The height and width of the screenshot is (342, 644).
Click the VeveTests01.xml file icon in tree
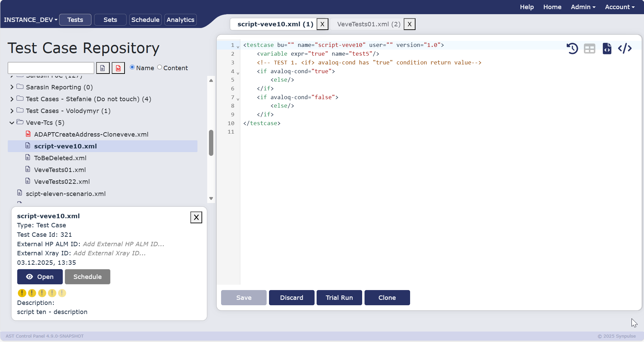[x=28, y=169]
